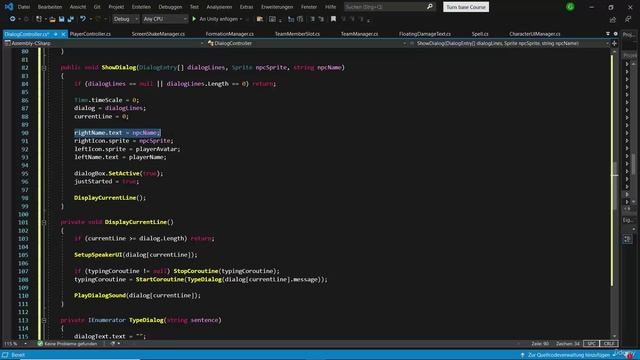
Task: Click the Save All icon
Action: pos(70,19)
